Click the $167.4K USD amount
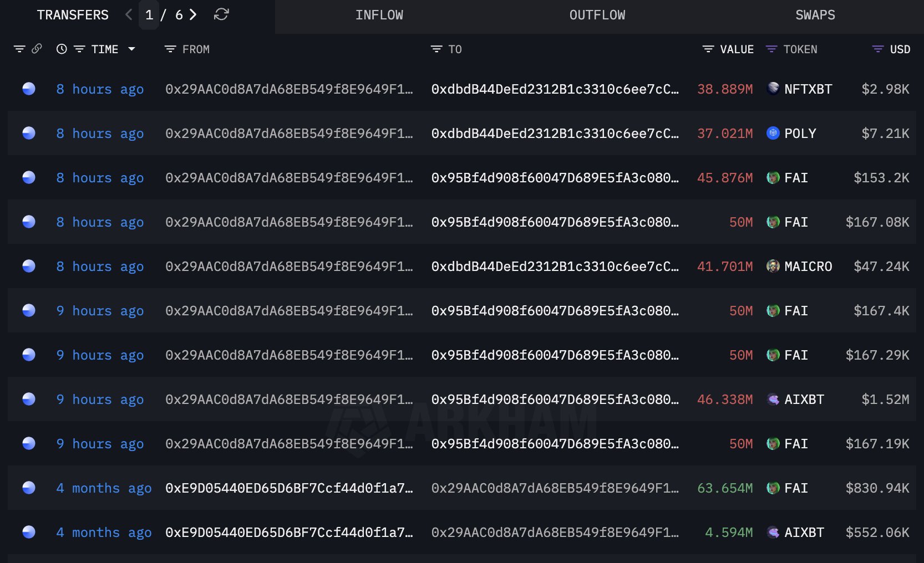924x563 pixels. click(x=881, y=311)
